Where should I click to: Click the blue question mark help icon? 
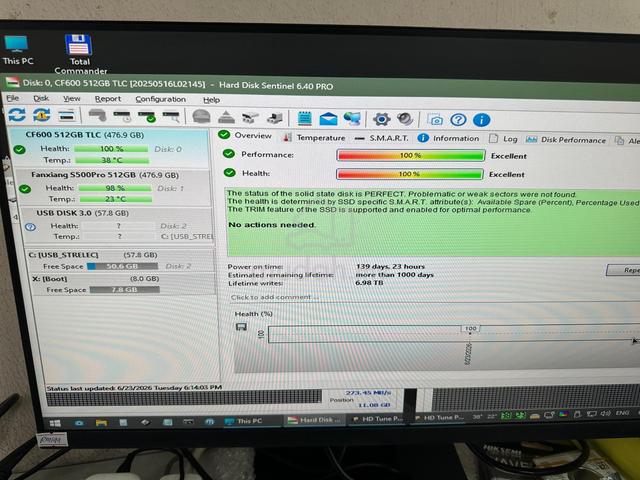pos(458,120)
